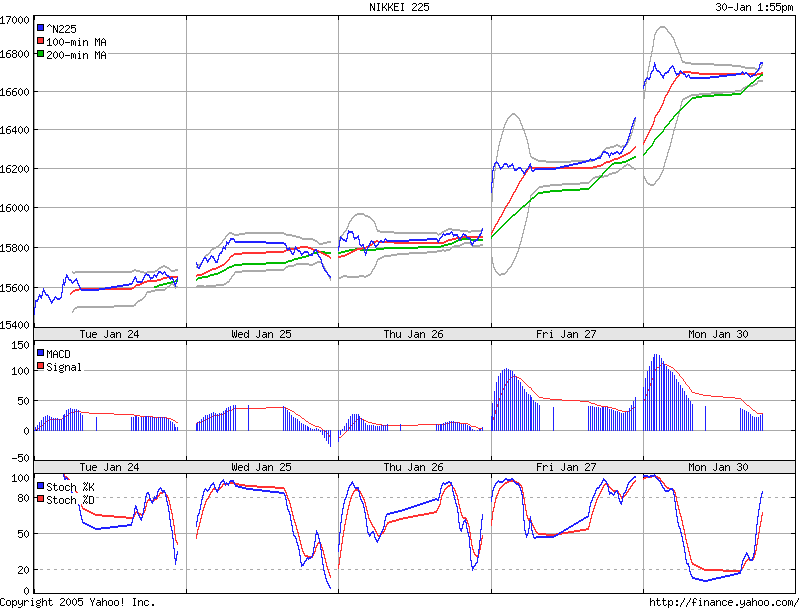Viewport: 800px width, 608px height.
Task: Click the -50 MACD axis label
Action: tap(20, 458)
